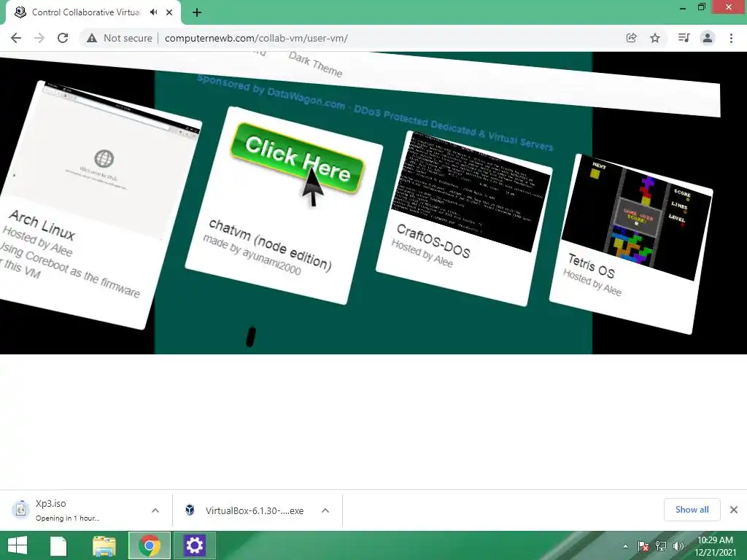Open the Chrome three-dot menu
The width and height of the screenshot is (747, 560).
(x=731, y=38)
